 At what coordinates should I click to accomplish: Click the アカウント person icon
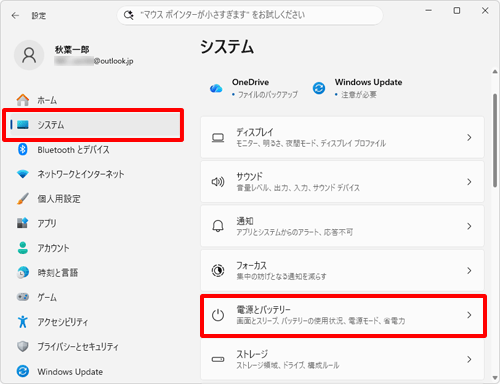(x=23, y=248)
